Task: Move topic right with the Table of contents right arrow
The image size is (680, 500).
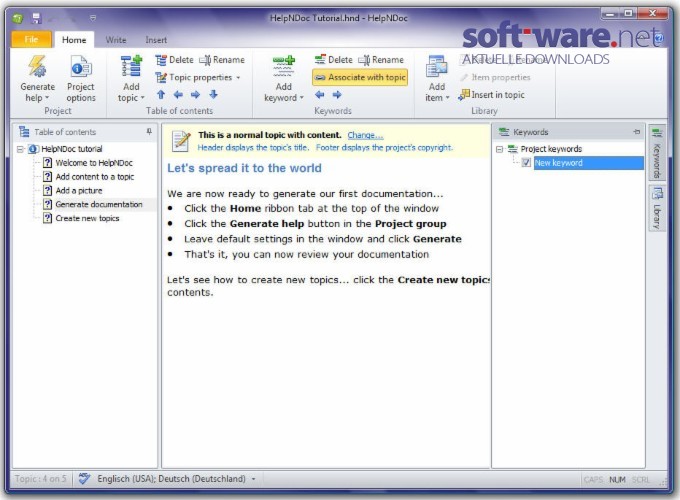Action: point(196,95)
